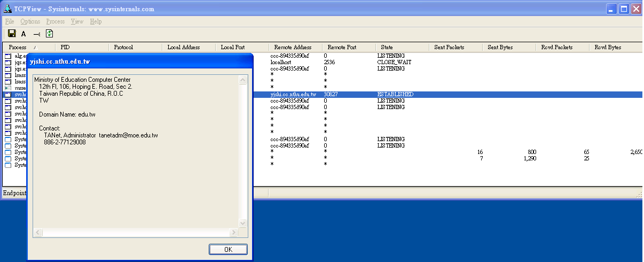644x262 pixels.
Task: Click the show unconnected endpoints toolbar icon
Action: tap(36, 34)
